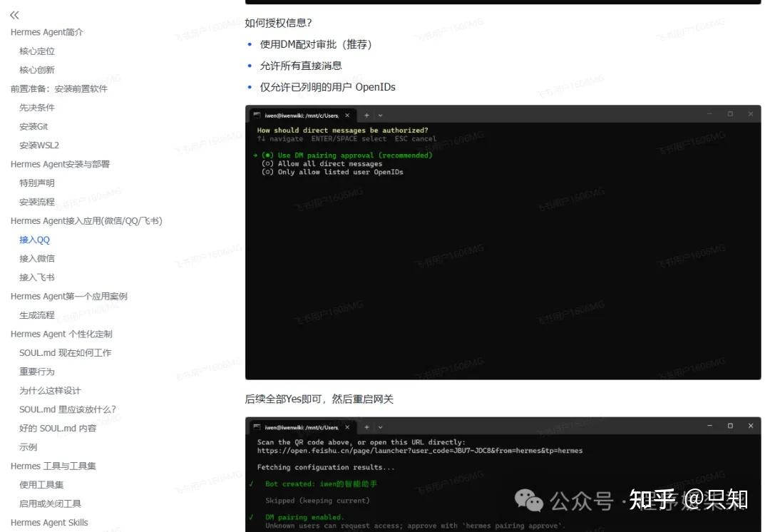770x532 pixels.
Task: Jump to 先决条件 heading
Action: (x=37, y=108)
